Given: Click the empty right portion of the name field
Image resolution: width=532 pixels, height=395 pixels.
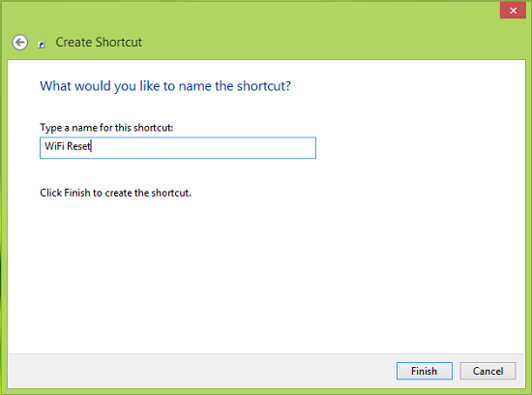Looking at the screenshot, I should click(203, 148).
